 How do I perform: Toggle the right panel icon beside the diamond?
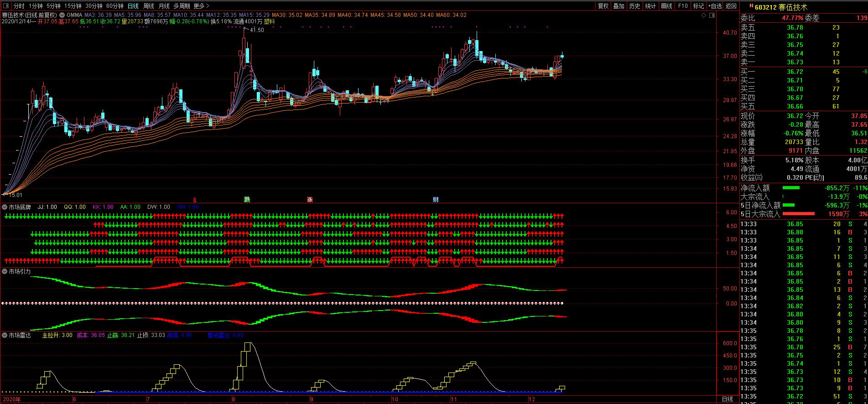point(712,16)
